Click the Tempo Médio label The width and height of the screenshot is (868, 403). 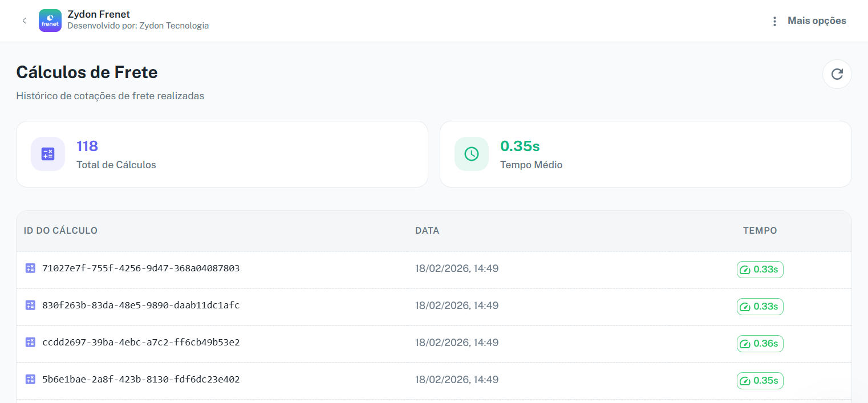[532, 165]
